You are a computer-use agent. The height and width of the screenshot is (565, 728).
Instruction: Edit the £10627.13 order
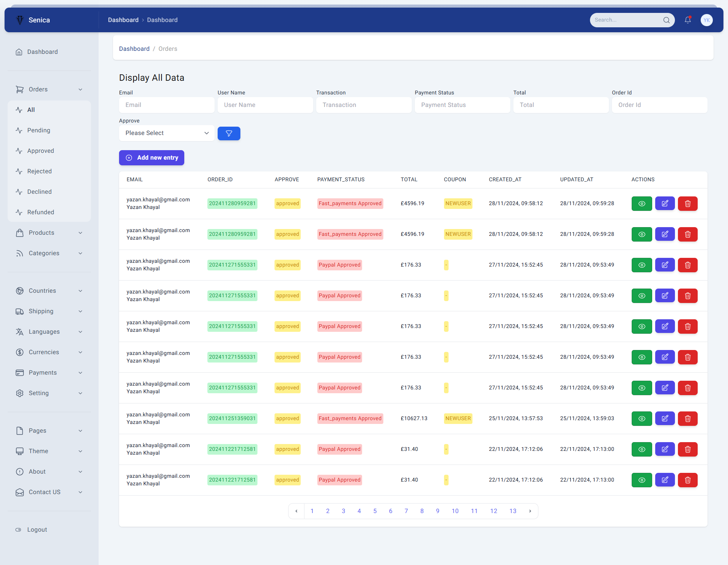click(665, 419)
